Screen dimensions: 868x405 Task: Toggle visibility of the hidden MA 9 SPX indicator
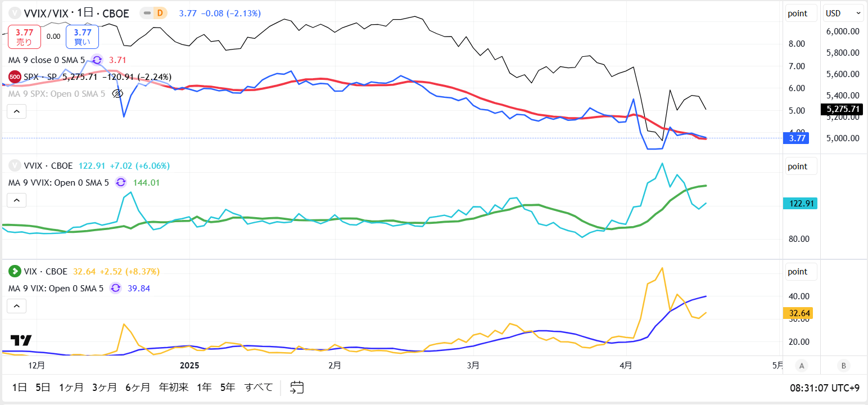point(117,93)
